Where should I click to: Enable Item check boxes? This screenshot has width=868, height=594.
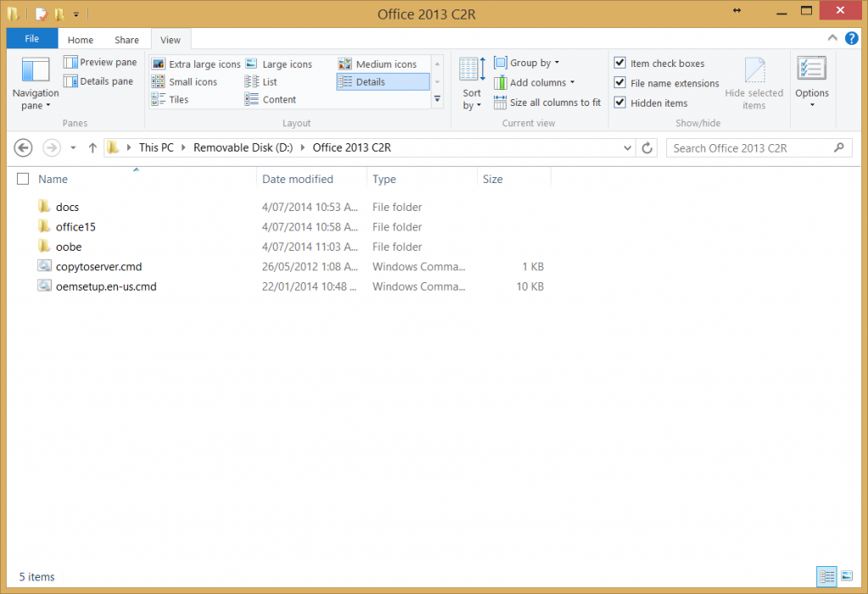pyautogui.click(x=620, y=63)
